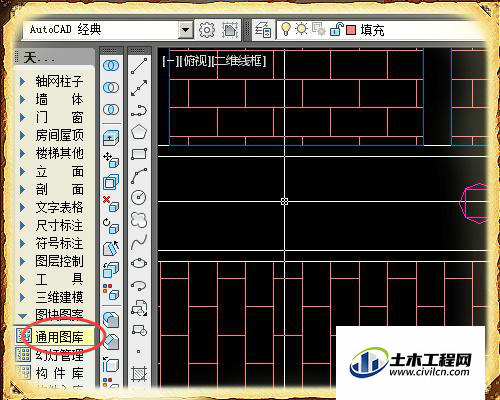500x400 pixels.
Task: Collapse the 图块图案 expanded arrow
Action: pyautogui.click(x=22, y=316)
